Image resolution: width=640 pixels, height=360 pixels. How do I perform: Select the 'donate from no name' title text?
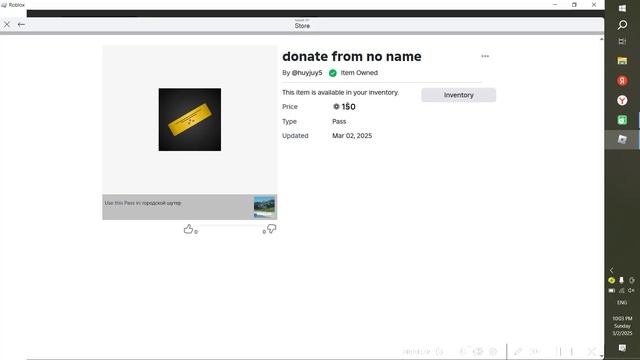pyautogui.click(x=351, y=56)
